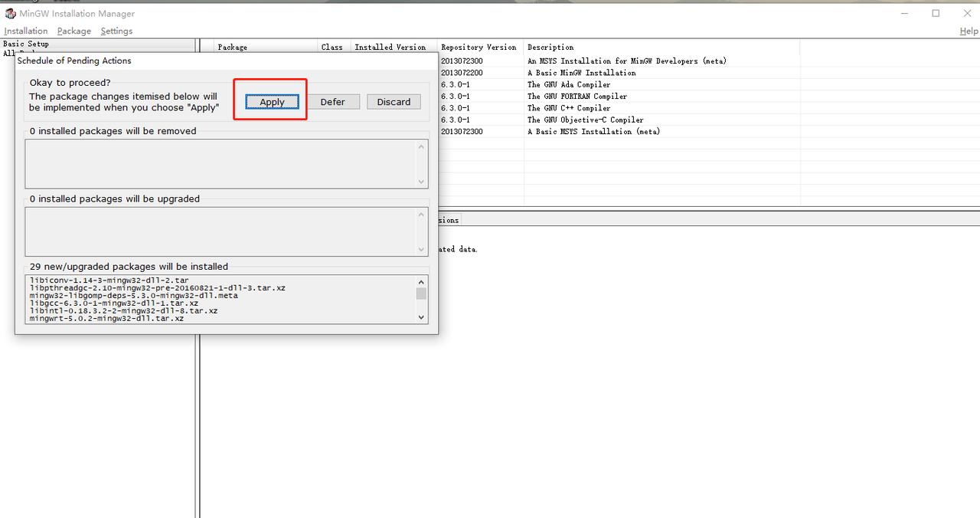
Task: Select row 'An MSYS Installation for MinGW Developers (meta)'
Action: point(626,61)
